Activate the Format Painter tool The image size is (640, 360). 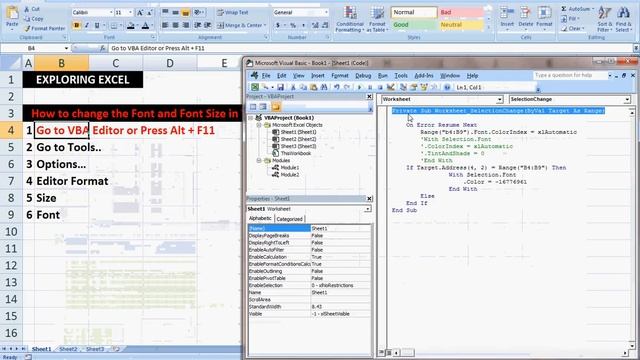44,29
